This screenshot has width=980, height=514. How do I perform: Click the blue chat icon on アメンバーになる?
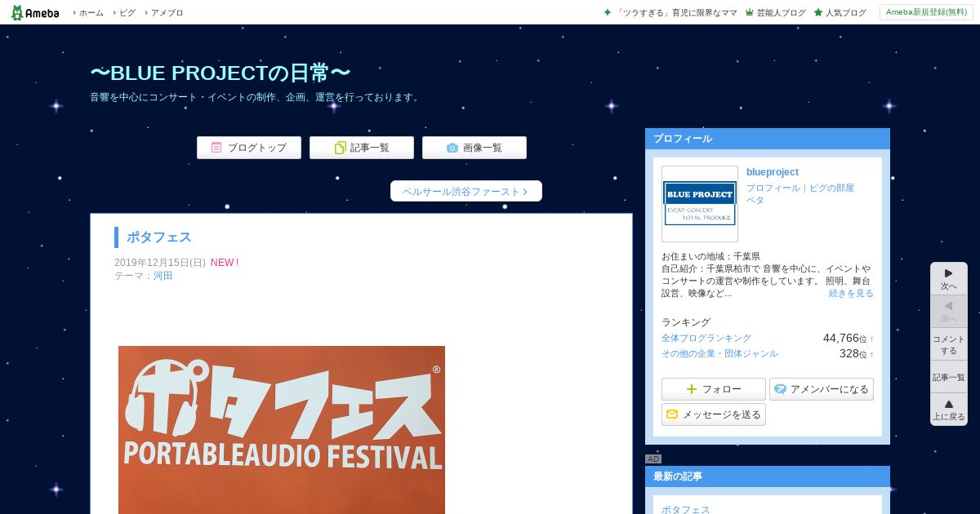780,389
